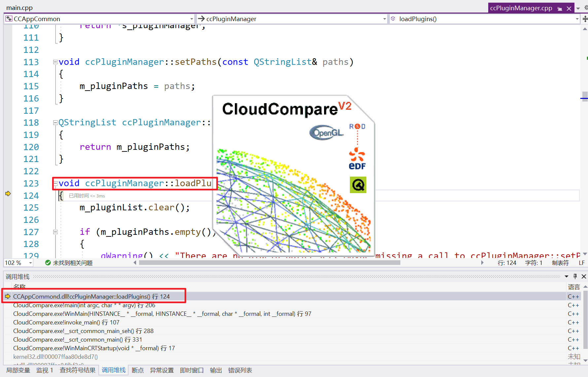
Task: Click the horizontal scrollbar right arrow
Action: point(482,263)
